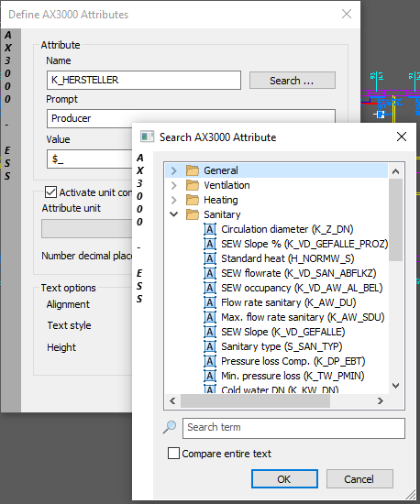Click the Search ... button

(293, 81)
